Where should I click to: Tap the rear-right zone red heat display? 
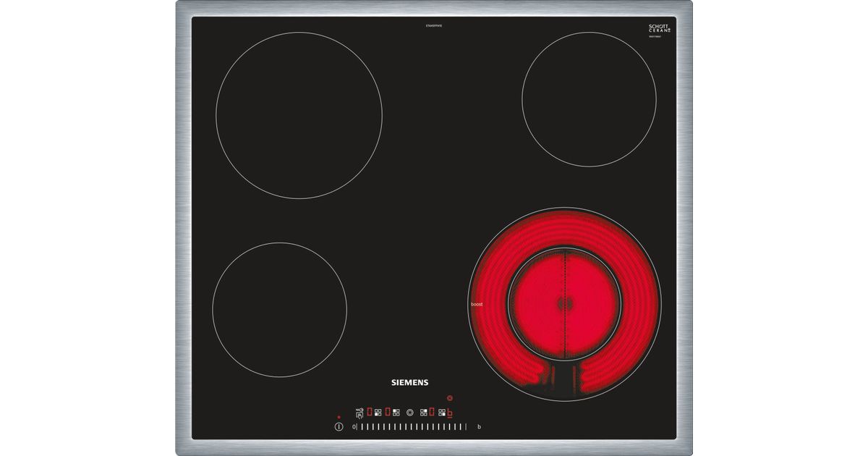[x=432, y=412]
